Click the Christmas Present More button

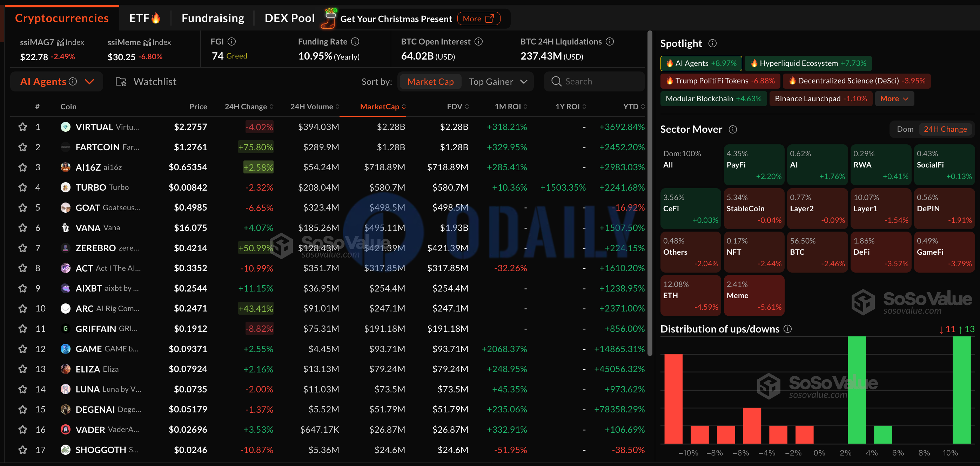click(x=478, y=19)
